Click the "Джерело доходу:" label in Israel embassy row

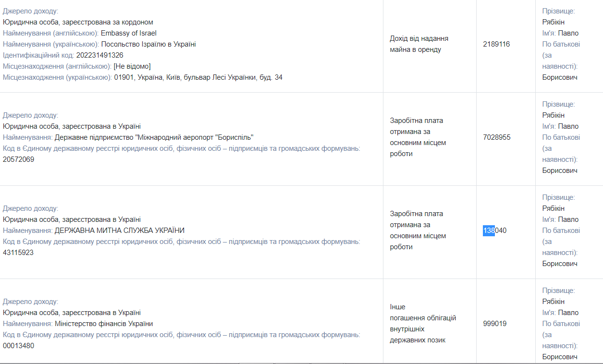click(x=30, y=11)
